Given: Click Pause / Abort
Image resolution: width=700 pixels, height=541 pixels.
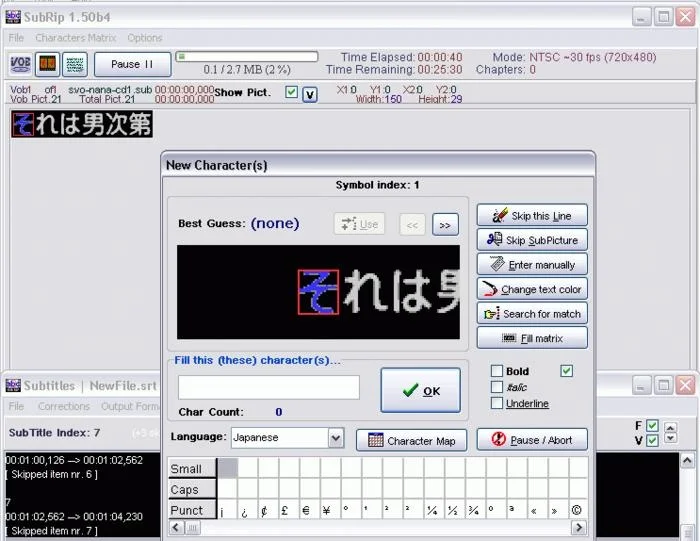Looking at the screenshot, I should pyautogui.click(x=532, y=440).
